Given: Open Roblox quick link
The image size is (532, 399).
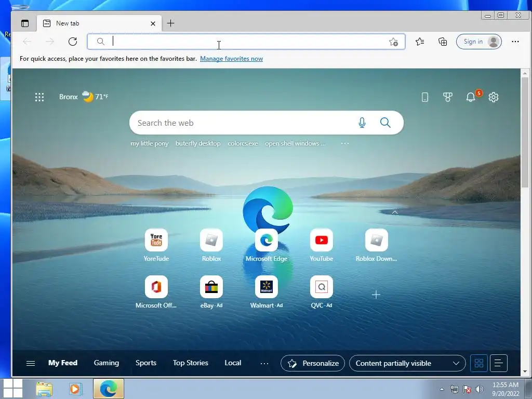Looking at the screenshot, I should (211, 245).
